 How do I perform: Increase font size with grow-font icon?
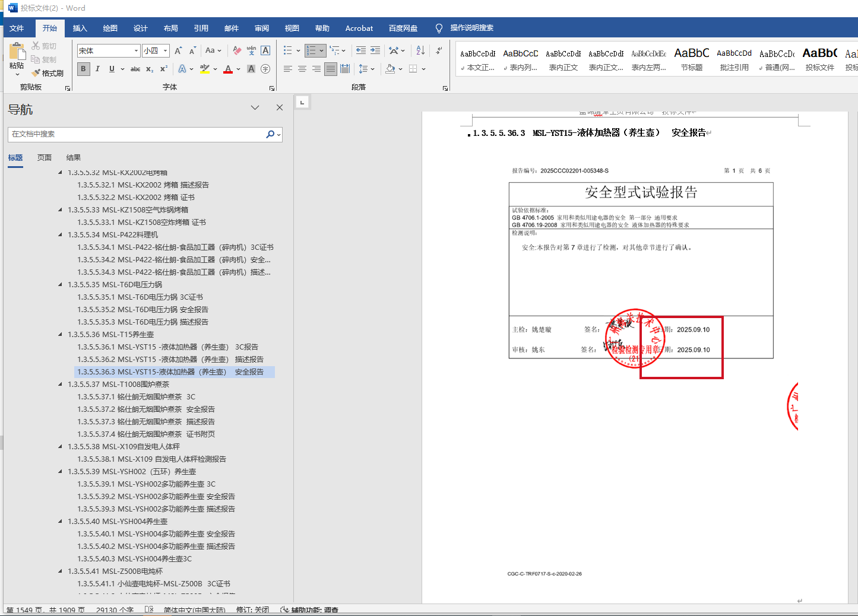point(178,51)
